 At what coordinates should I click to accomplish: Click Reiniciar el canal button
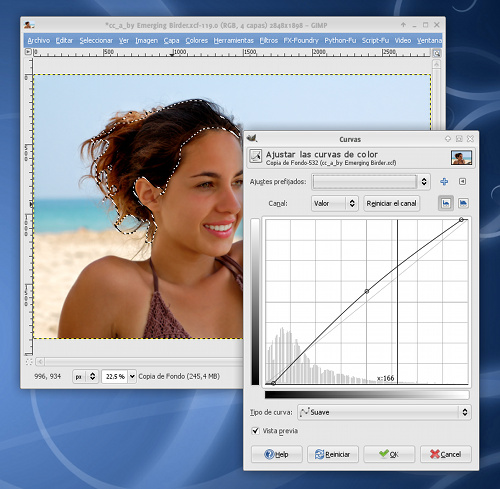[x=391, y=203]
